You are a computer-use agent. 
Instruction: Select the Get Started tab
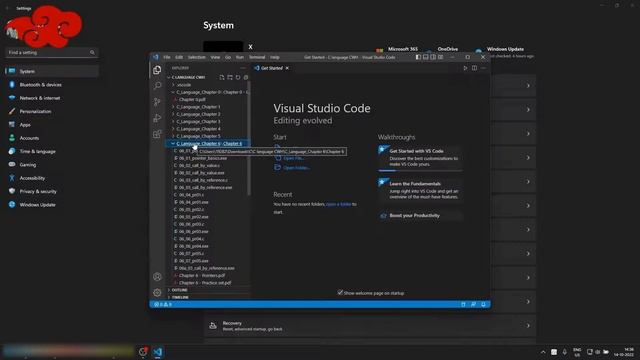(271, 68)
